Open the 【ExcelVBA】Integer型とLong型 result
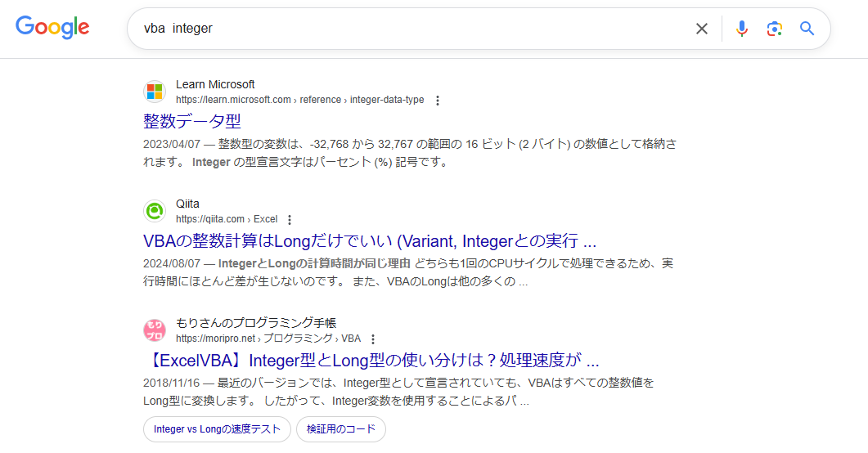 (371, 361)
